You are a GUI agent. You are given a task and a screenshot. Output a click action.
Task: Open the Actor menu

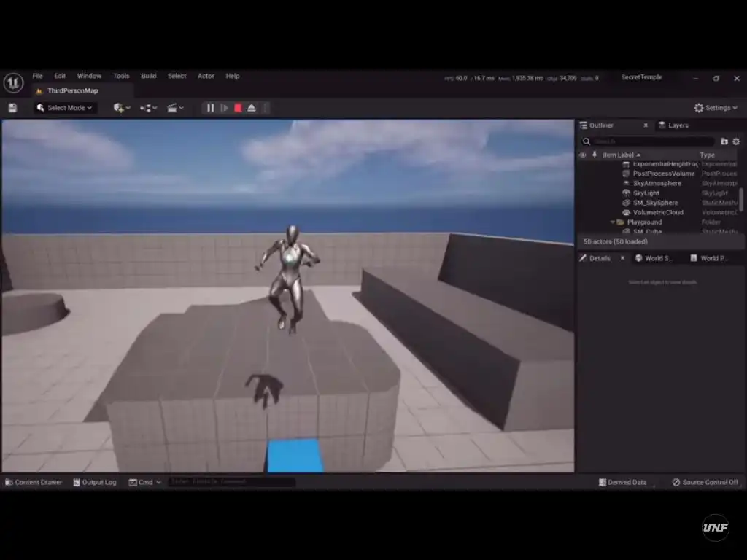click(206, 76)
